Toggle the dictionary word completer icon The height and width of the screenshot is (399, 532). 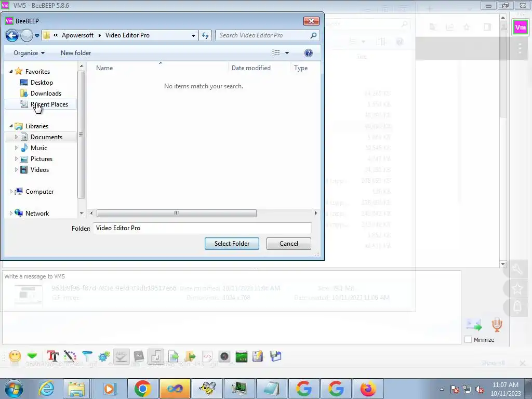pyautogui.click(x=139, y=356)
